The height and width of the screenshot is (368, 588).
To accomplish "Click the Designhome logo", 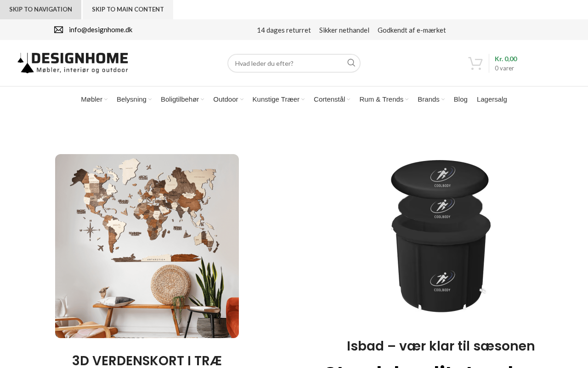I will click(x=73, y=63).
